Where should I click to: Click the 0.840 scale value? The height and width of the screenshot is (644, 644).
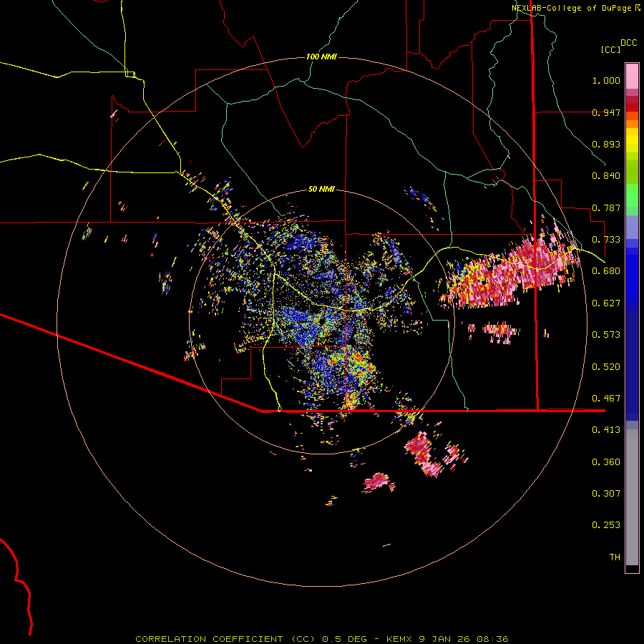click(606, 176)
